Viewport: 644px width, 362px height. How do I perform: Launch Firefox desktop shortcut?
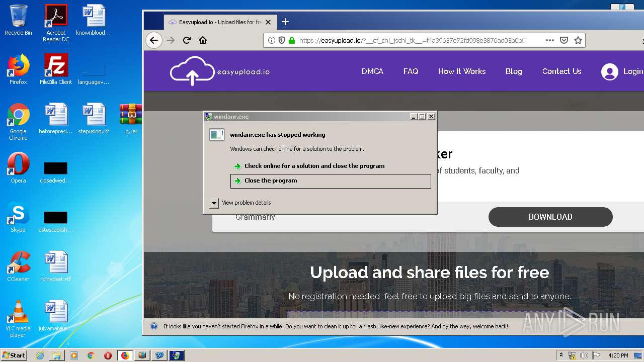tap(18, 69)
